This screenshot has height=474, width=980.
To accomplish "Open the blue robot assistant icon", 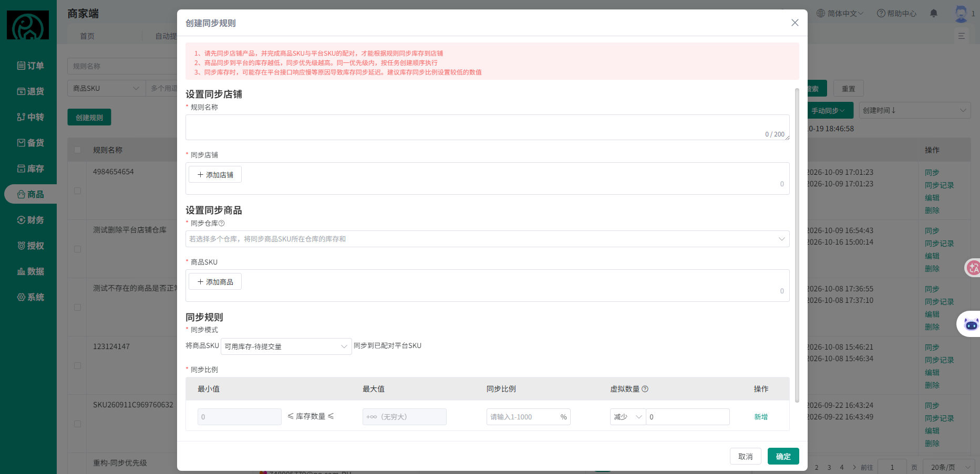I will point(971,324).
